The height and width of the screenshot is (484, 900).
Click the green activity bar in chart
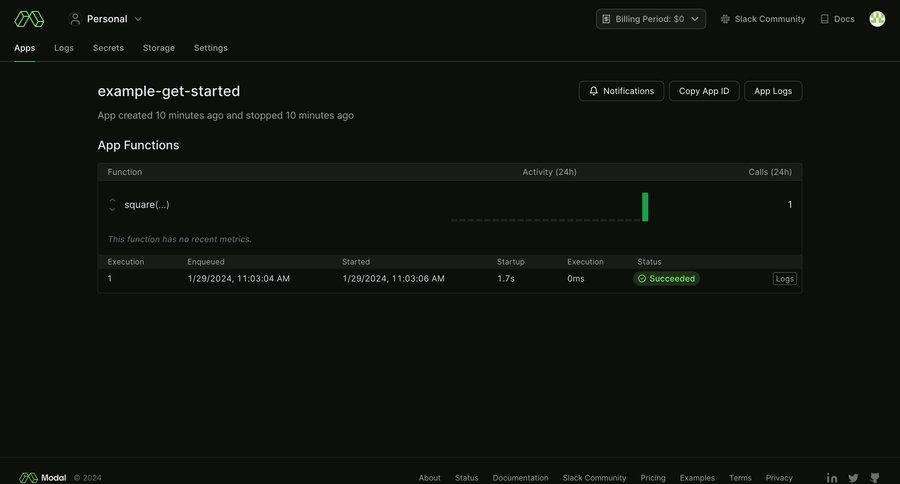[645, 207]
